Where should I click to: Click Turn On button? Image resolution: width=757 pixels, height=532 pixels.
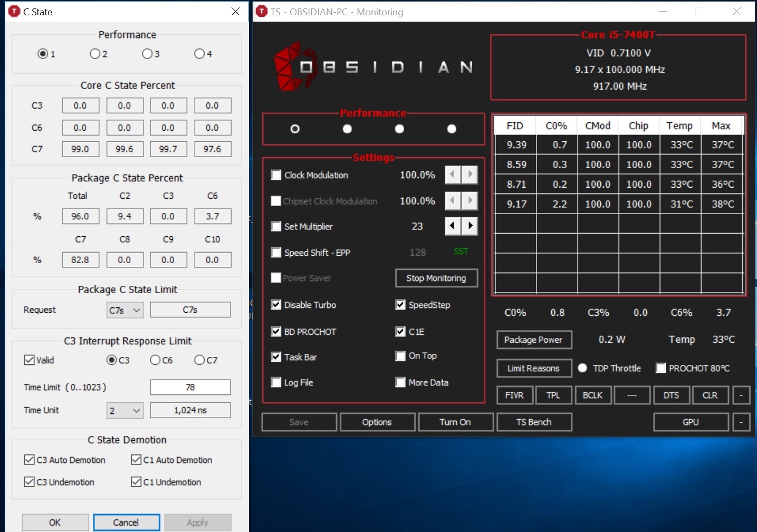coord(455,422)
